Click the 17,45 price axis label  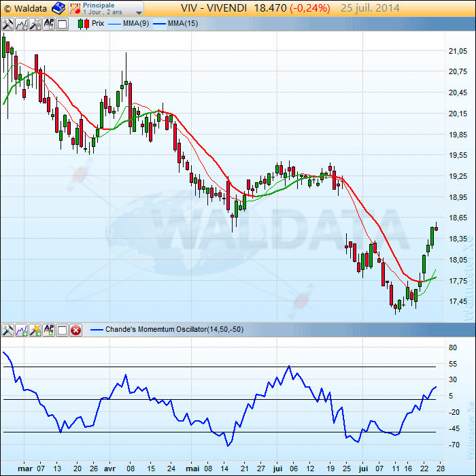tap(458, 301)
